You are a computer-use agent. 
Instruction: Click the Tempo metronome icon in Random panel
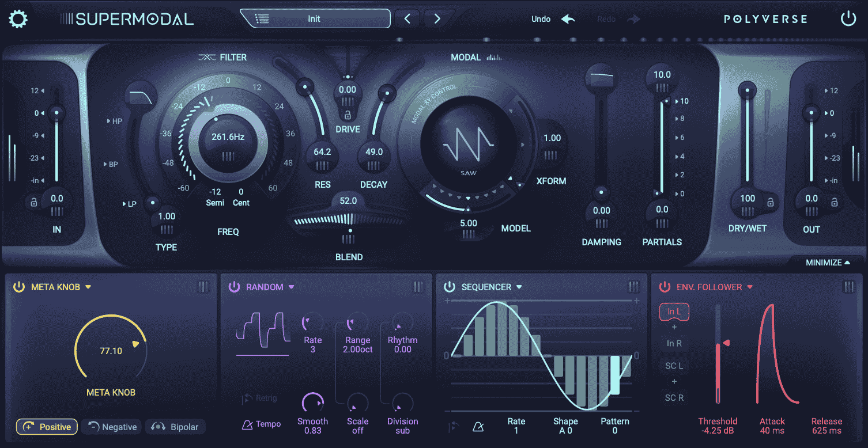pos(246,424)
